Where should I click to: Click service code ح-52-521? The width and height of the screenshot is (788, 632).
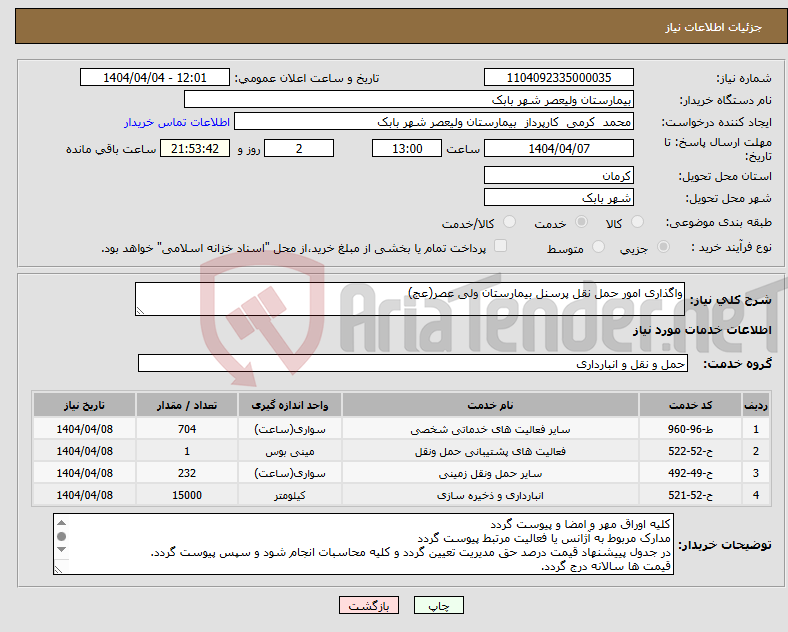(691, 495)
